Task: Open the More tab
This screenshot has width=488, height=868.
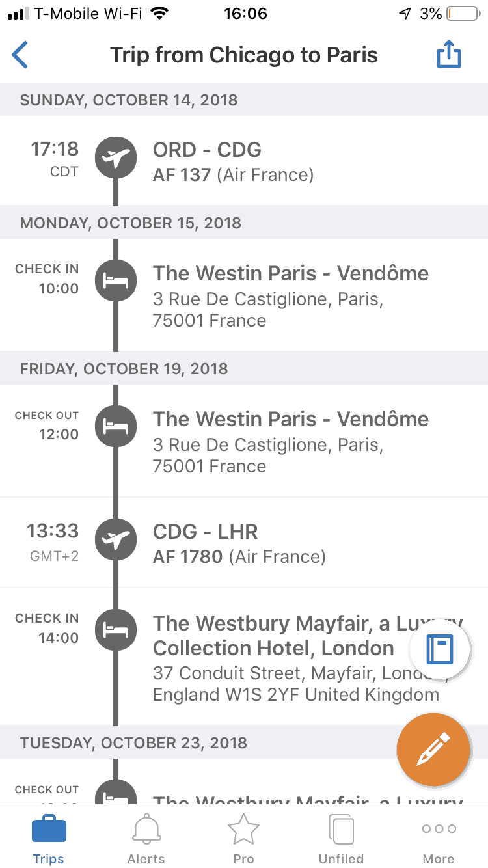Action: pos(439,839)
